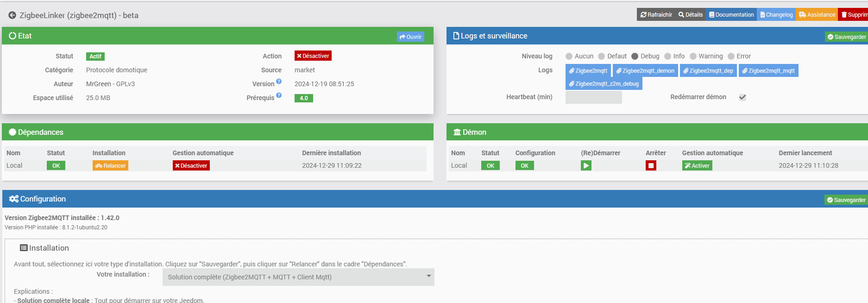The image size is (868, 303).
Task: Stop the demon with the red stop icon
Action: (651, 165)
